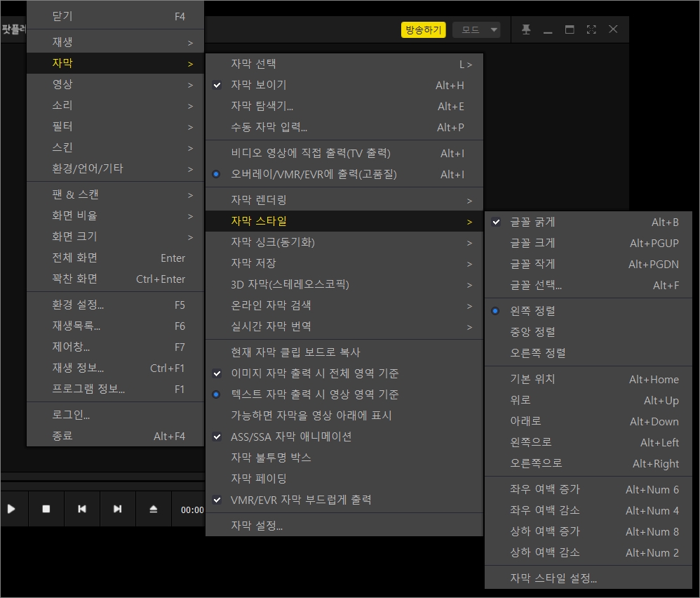Click the Play button on the control bar
This screenshot has width=700, height=598.
click(x=13, y=509)
